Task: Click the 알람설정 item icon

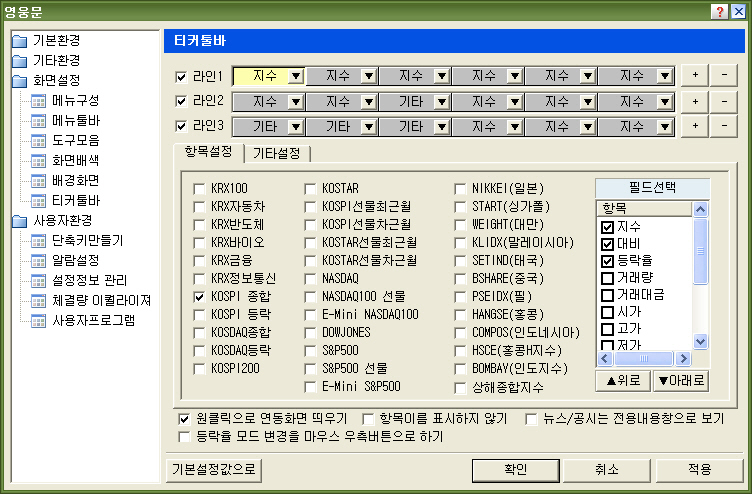Action: [x=39, y=260]
